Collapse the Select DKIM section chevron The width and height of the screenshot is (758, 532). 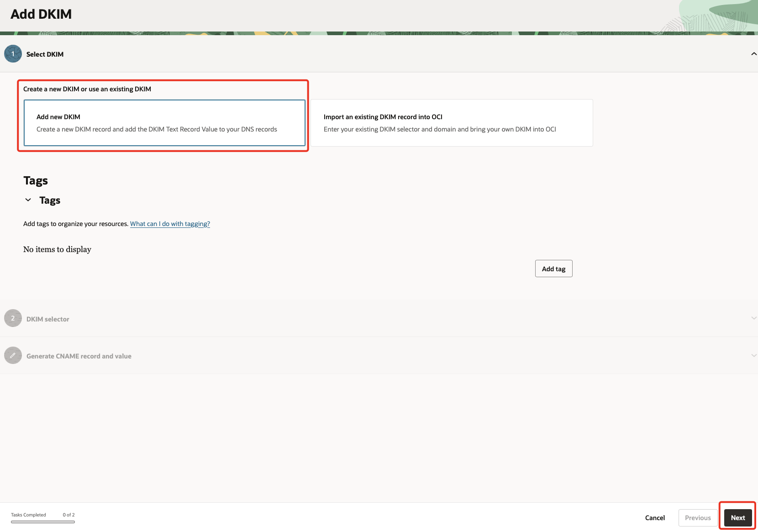[753, 53]
